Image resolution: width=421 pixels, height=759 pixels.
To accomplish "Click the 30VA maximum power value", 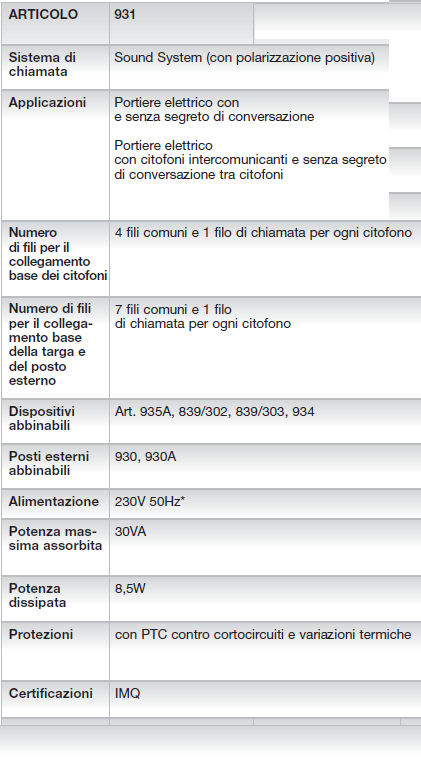I will (x=130, y=531).
